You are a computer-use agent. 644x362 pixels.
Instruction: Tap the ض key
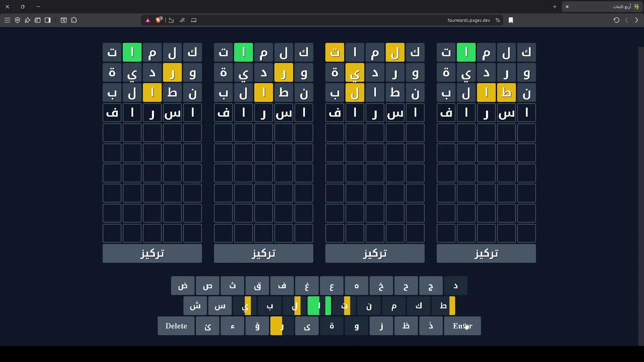click(183, 286)
